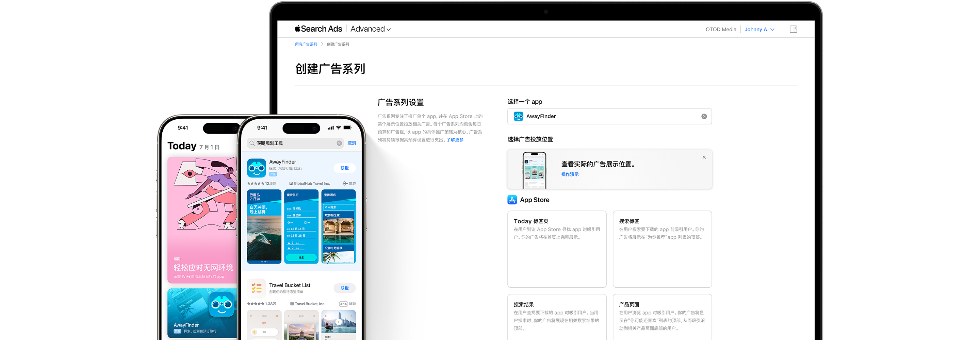Close the ad placement preview banner

[x=704, y=157]
